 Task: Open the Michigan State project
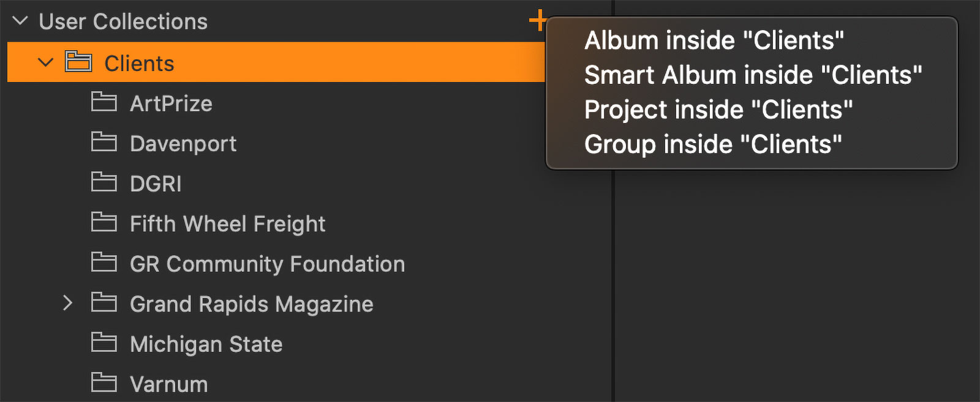[206, 344]
